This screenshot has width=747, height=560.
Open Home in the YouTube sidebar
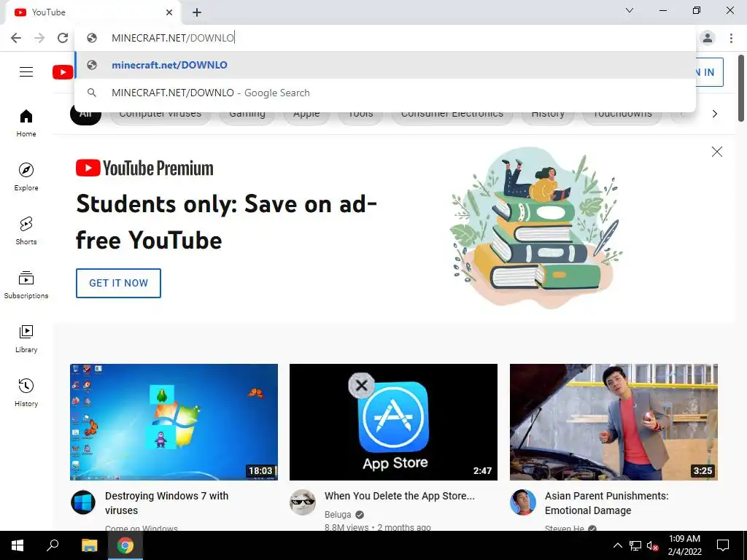pyautogui.click(x=26, y=123)
